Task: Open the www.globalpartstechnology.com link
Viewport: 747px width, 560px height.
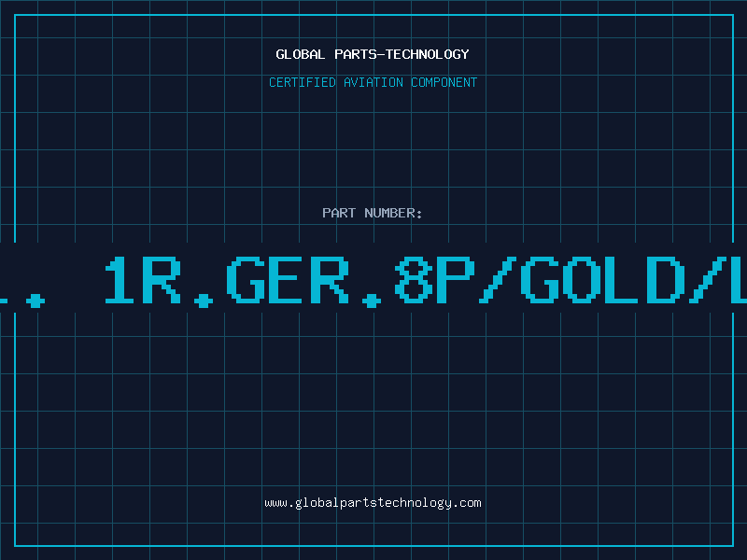Action: coord(373,503)
